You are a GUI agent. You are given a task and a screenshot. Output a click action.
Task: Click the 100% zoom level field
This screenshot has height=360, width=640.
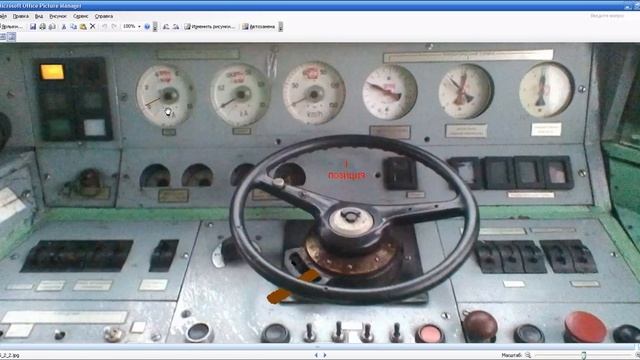coord(129,27)
